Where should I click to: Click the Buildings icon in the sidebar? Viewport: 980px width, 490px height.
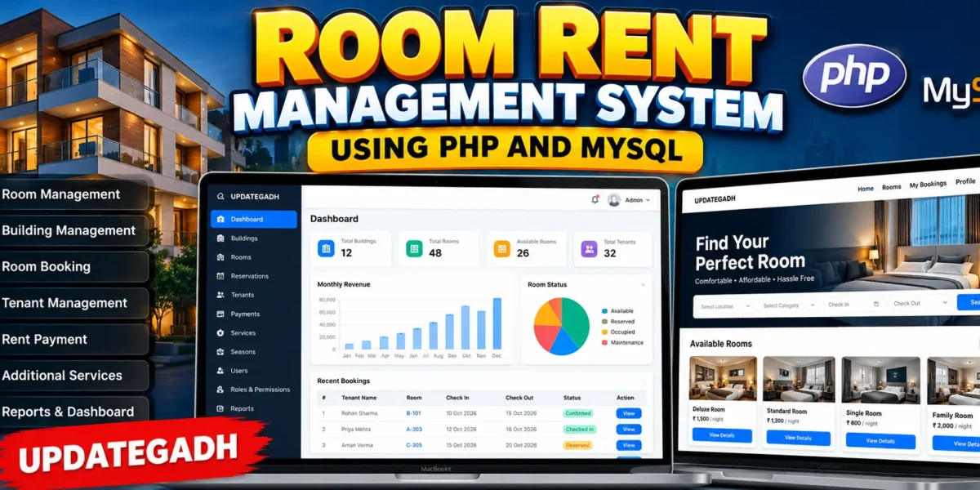tap(220, 238)
